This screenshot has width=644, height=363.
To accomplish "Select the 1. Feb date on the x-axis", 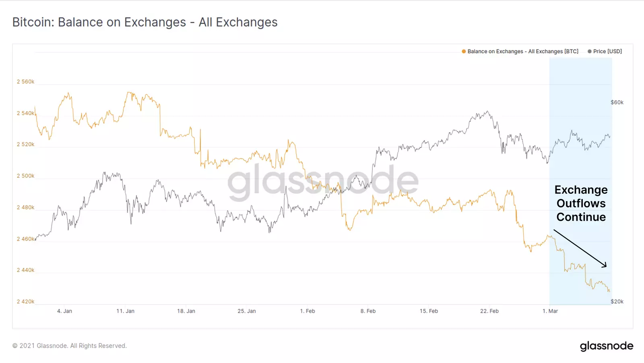I will (x=308, y=311).
